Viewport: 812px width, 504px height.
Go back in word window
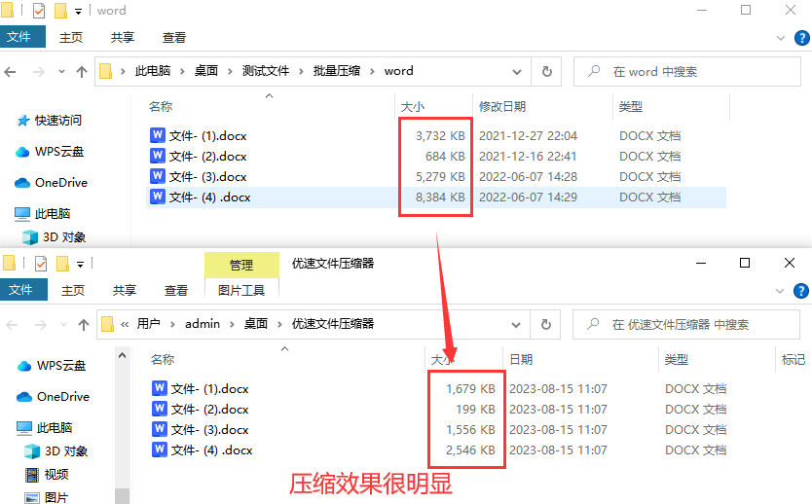coord(11,71)
